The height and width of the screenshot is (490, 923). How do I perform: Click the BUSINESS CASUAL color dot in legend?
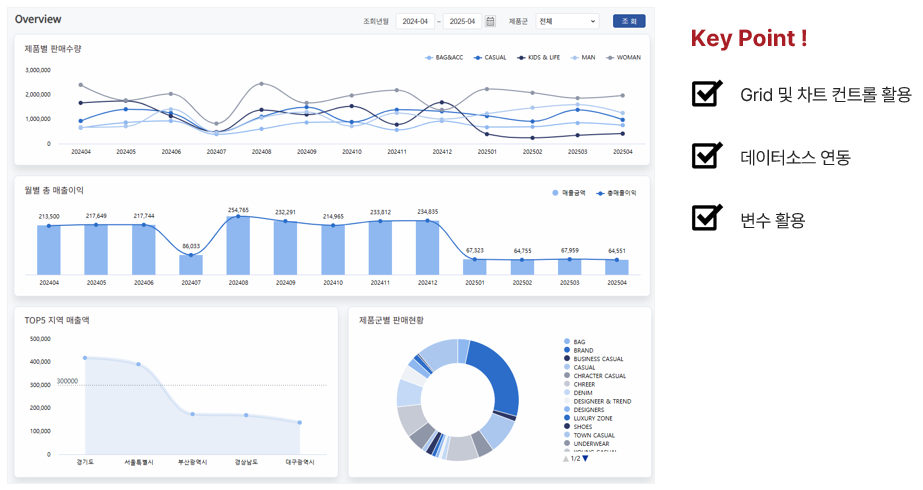tap(567, 359)
